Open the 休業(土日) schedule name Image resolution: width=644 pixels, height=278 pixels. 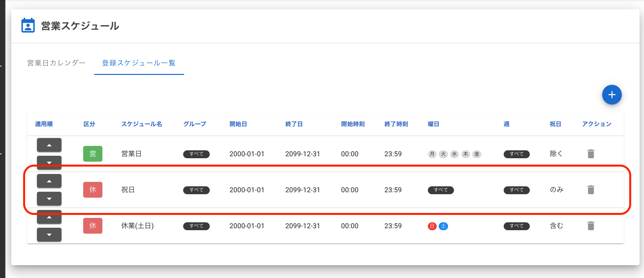click(137, 226)
